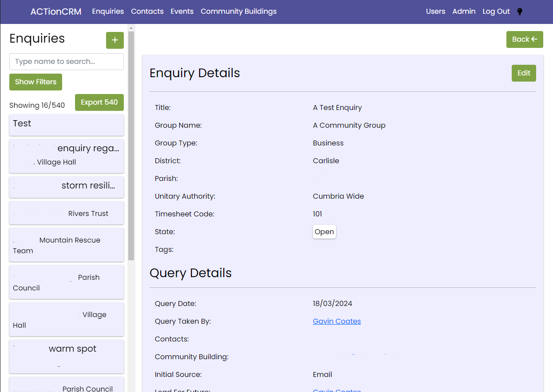
Task: Go to Contacts in navigation bar
Action: click(x=147, y=12)
